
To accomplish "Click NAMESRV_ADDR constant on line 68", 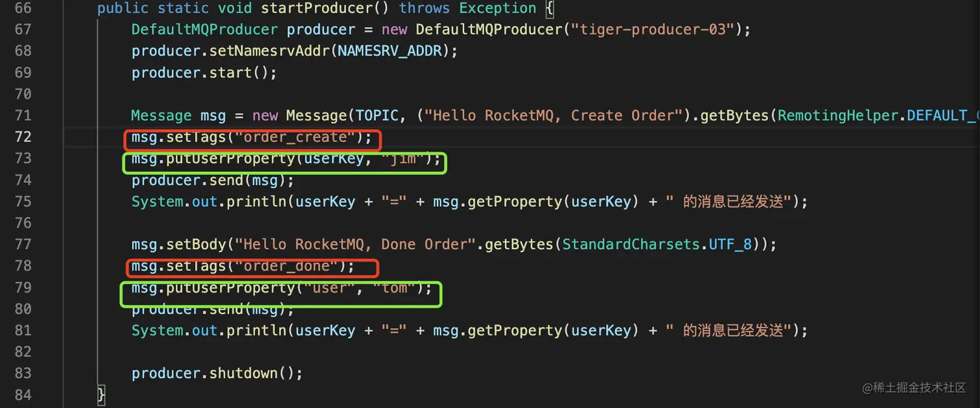I will 390,51.
